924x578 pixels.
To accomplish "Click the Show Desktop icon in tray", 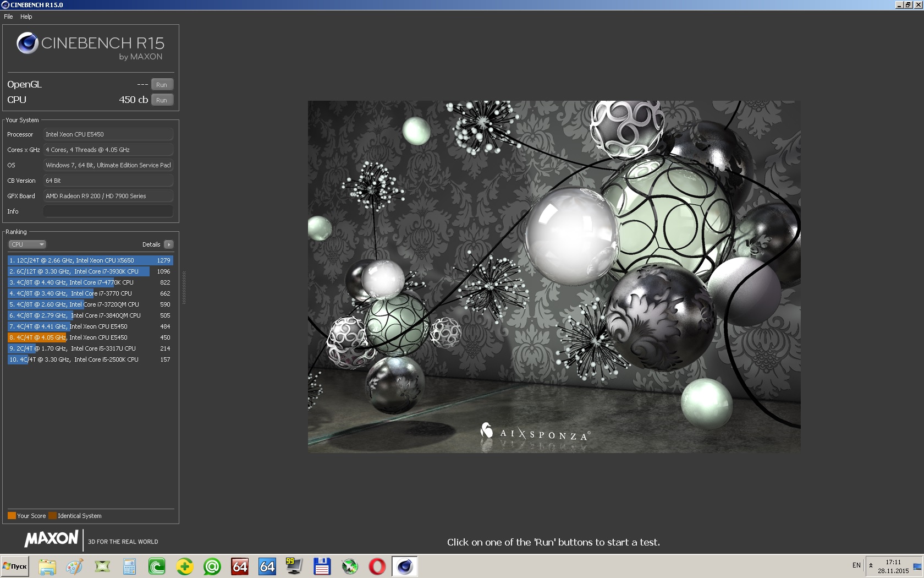I will point(917,566).
